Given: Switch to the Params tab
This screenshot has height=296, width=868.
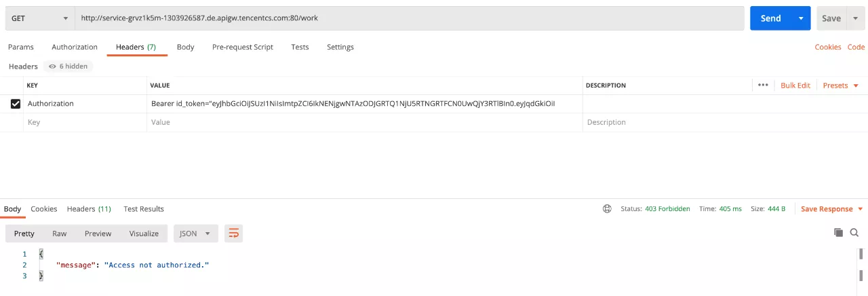Looking at the screenshot, I should click(x=21, y=47).
